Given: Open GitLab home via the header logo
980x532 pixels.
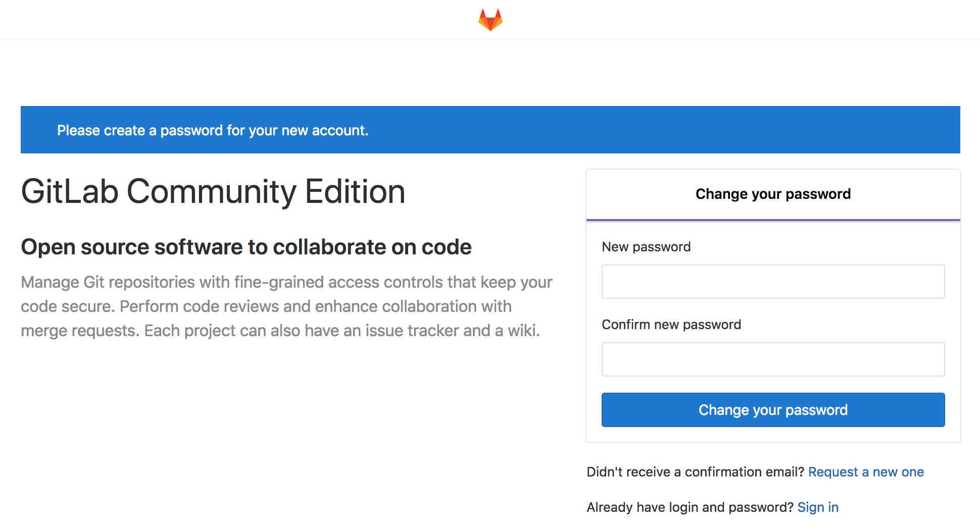Looking at the screenshot, I should [489, 19].
